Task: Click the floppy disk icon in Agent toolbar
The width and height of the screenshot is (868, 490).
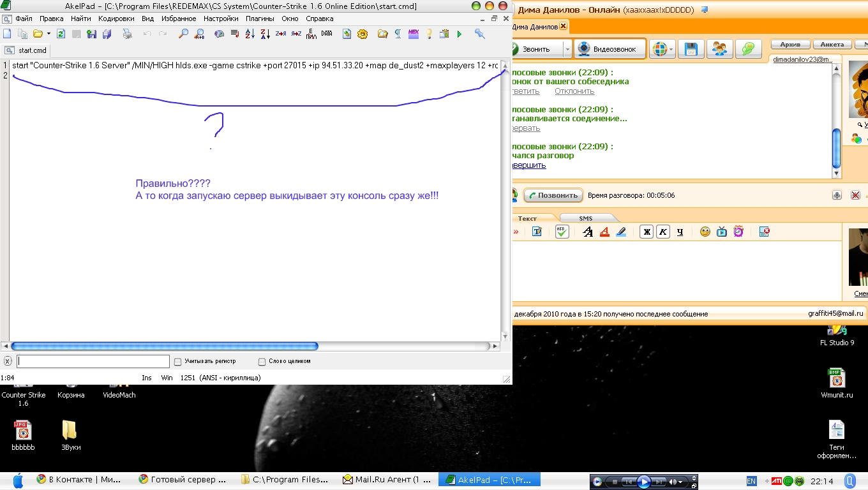Action: [690, 49]
